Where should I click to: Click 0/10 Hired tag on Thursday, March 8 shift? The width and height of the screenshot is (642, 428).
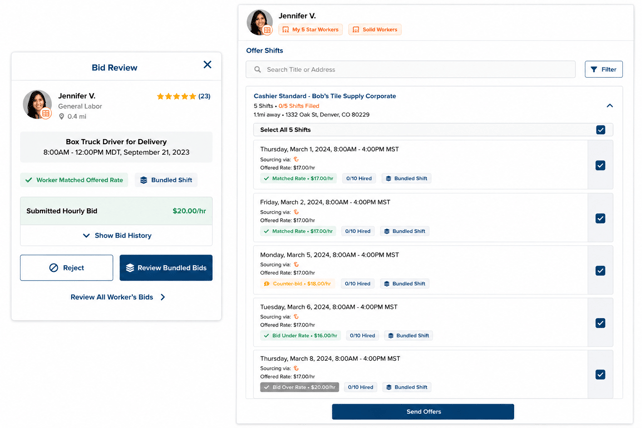pos(360,387)
